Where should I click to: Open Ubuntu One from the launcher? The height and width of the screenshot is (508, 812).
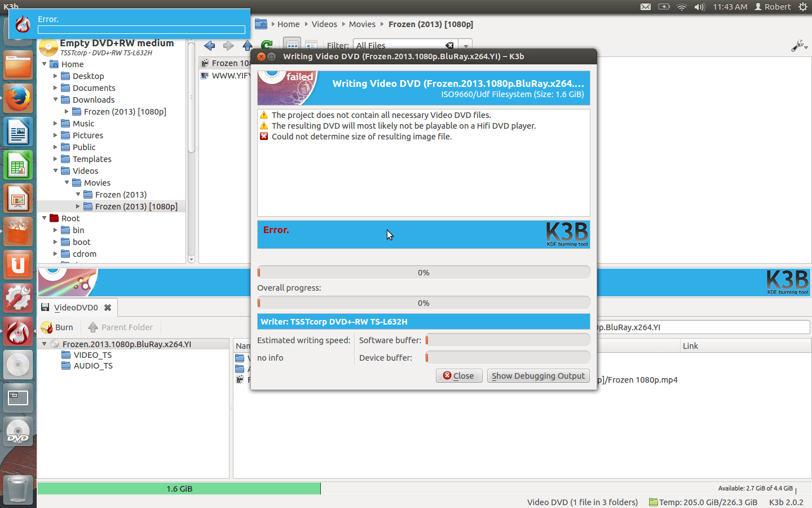pyautogui.click(x=18, y=265)
